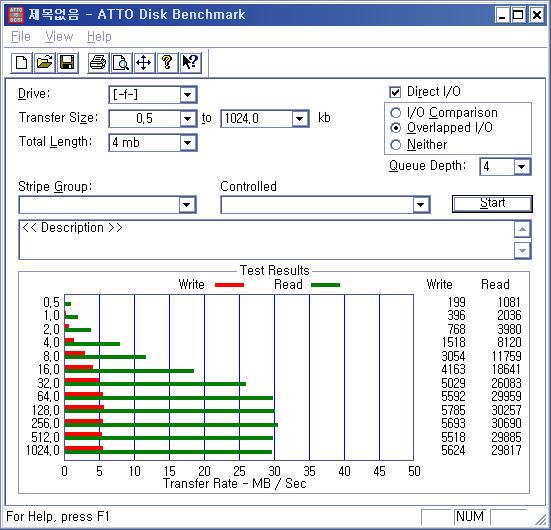The width and height of the screenshot is (551, 530).
Task: Click the green read bar for 256.0
Action: (x=171, y=425)
